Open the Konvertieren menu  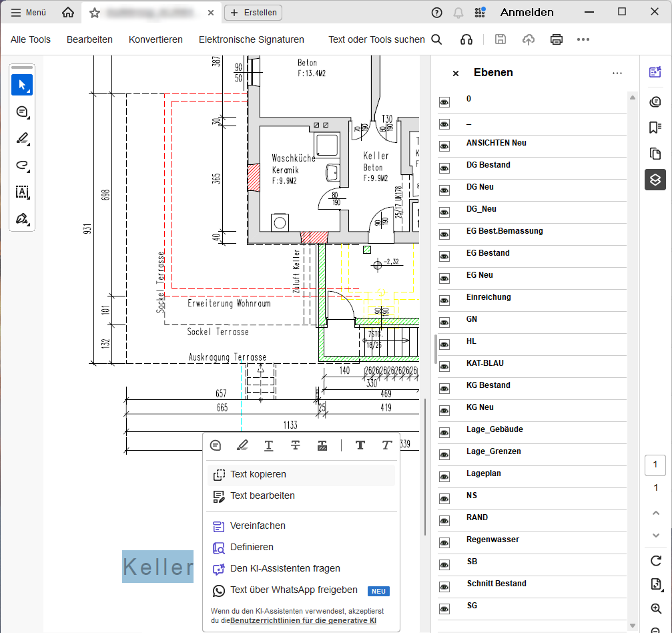(155, 39)
